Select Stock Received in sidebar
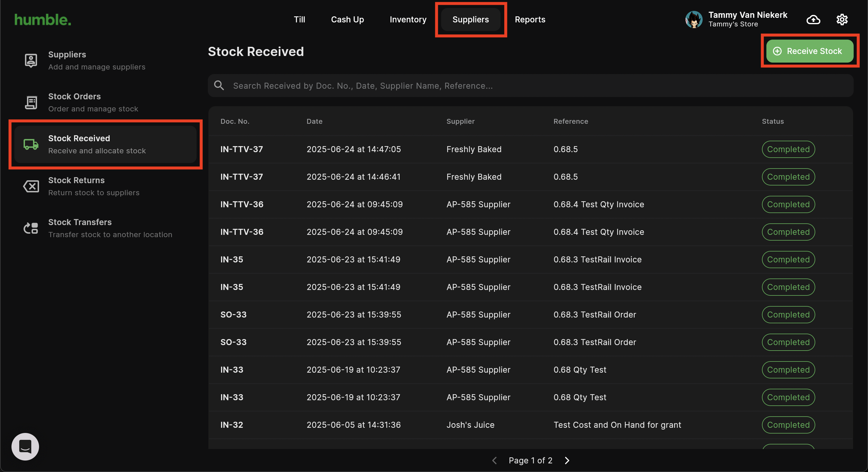 [x=105, y=144]
